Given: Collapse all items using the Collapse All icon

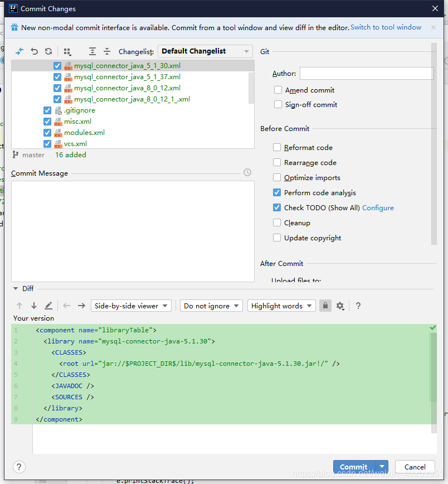Looking at the screenshot, I should [107, 51].
